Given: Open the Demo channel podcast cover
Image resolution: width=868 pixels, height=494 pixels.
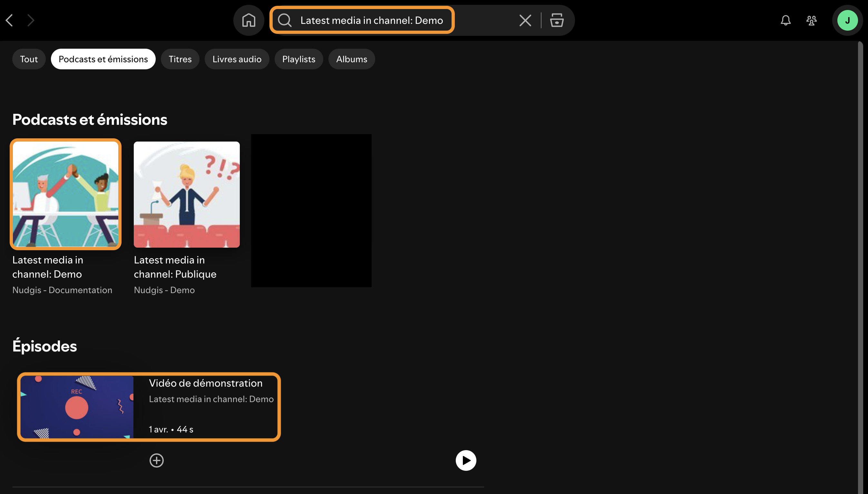Looking at the screenshot, I should tap(65, 194).
